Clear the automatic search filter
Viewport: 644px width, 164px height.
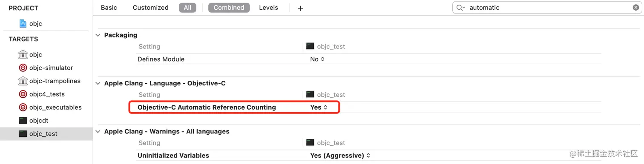[x=636, y=8]
